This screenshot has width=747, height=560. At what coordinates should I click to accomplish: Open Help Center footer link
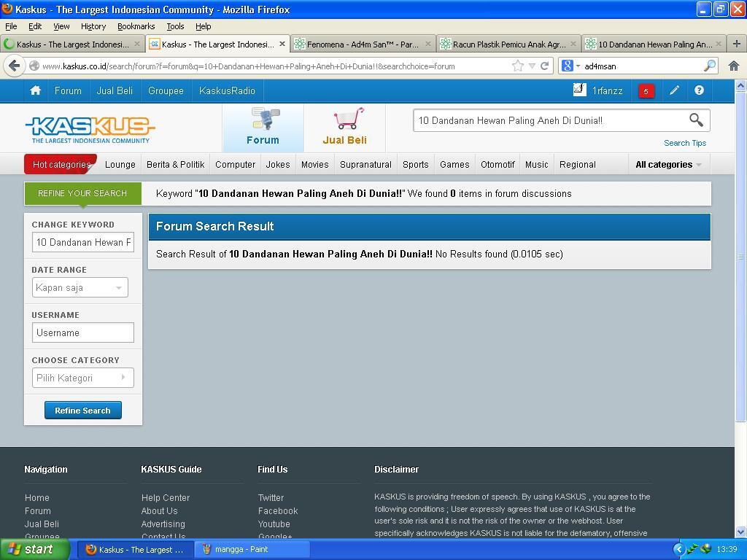(x=166, y=497)
